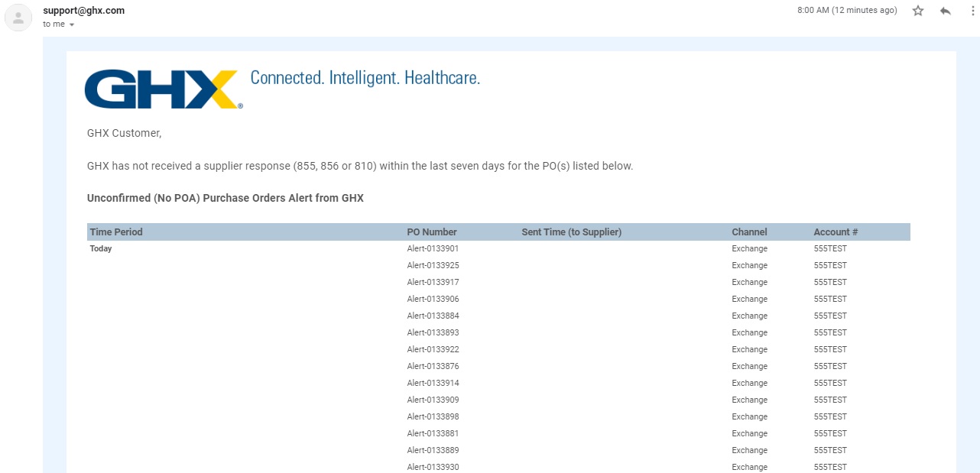This screenshot has width=980, height=473.
Task: Select PO number Alert-0133925
Action: point(433,266)
